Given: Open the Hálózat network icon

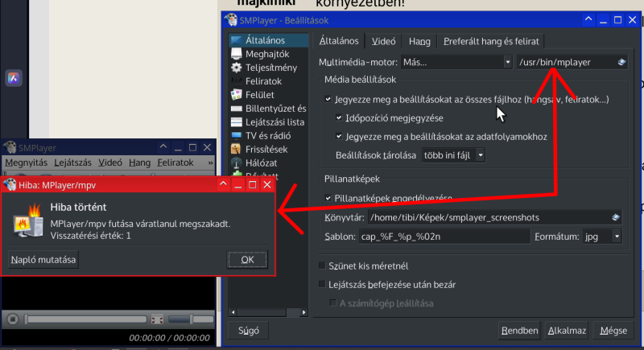Looking at the screenshot, I should (237, 163).
